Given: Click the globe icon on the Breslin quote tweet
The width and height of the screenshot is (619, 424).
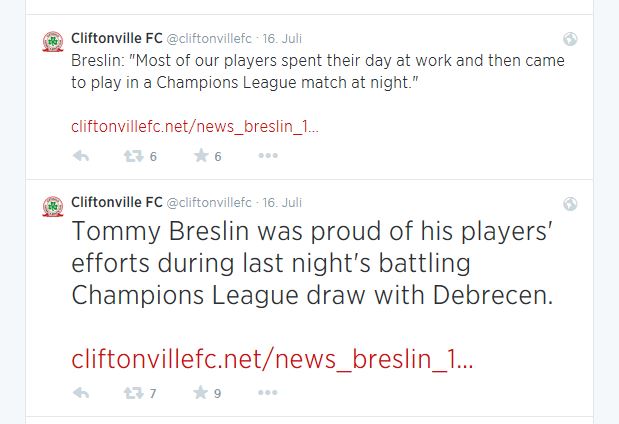Looking at the screenshot, I should coord(570,39).
